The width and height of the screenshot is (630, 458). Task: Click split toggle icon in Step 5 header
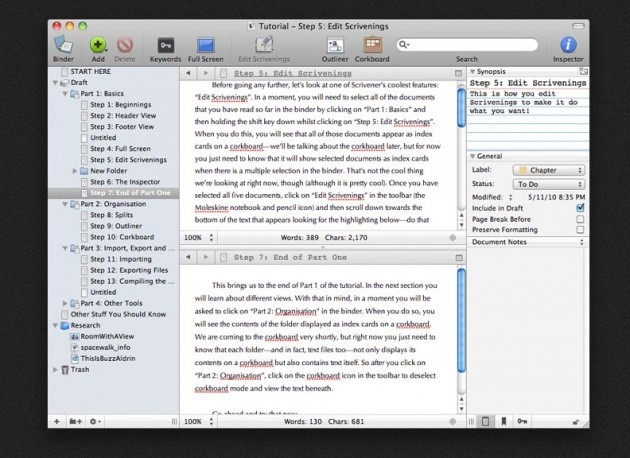click(x=458, y=73)
